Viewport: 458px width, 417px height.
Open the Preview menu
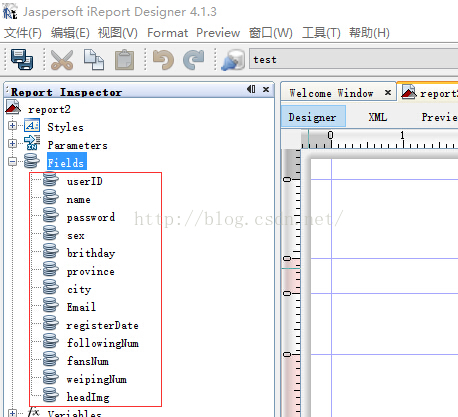[x=218, y=33]
